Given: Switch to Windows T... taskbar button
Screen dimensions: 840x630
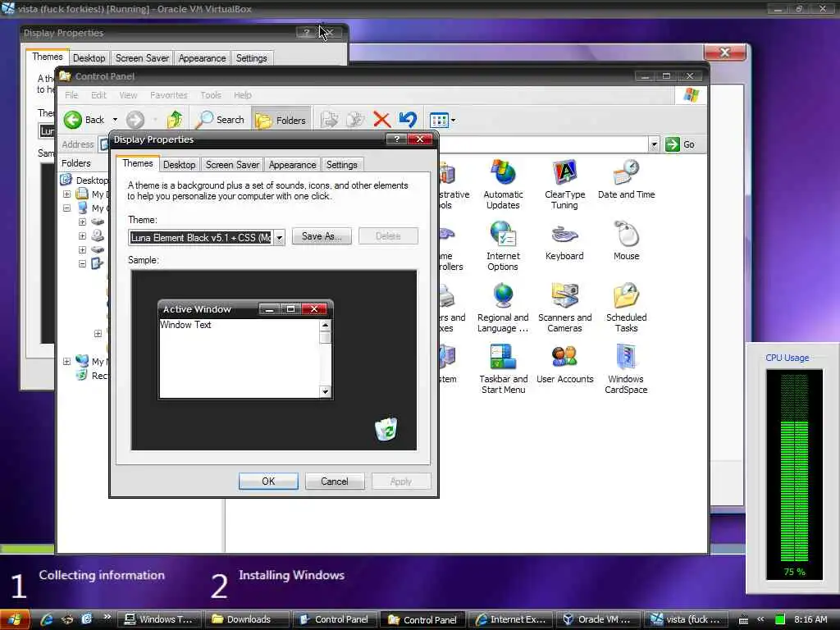Looking at the screenshot, I should pos(160,619).
